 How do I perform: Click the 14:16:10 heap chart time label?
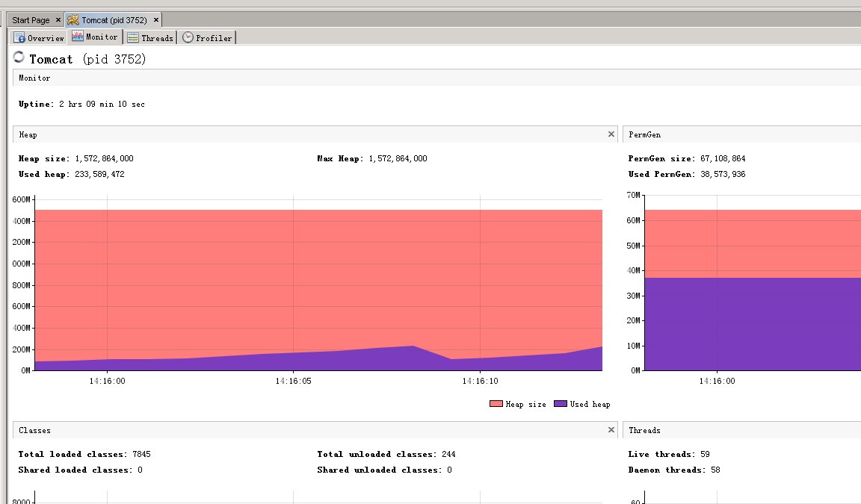pyautogui.click(x=480, y=381)
